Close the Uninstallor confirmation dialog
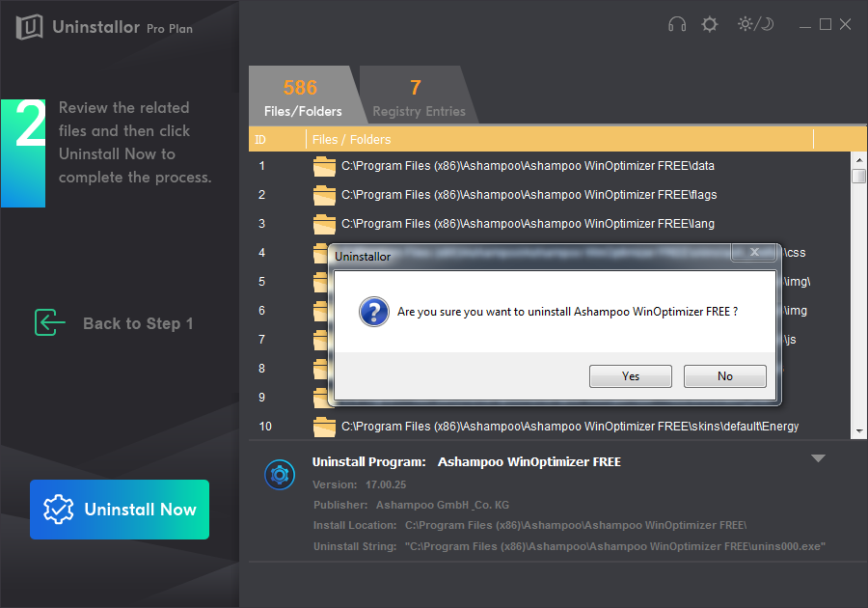Viewport: 868px width, 608px height. (x=754, y=252)
